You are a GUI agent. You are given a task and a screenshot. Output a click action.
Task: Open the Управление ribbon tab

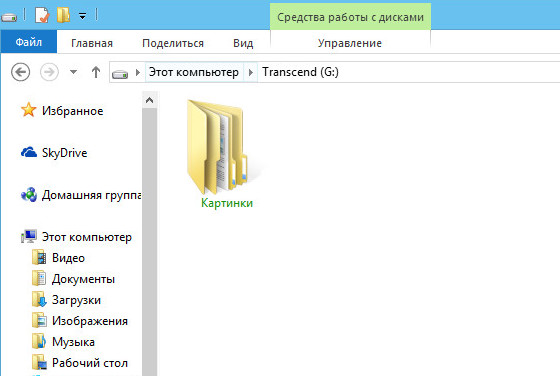tap(350, 43)
